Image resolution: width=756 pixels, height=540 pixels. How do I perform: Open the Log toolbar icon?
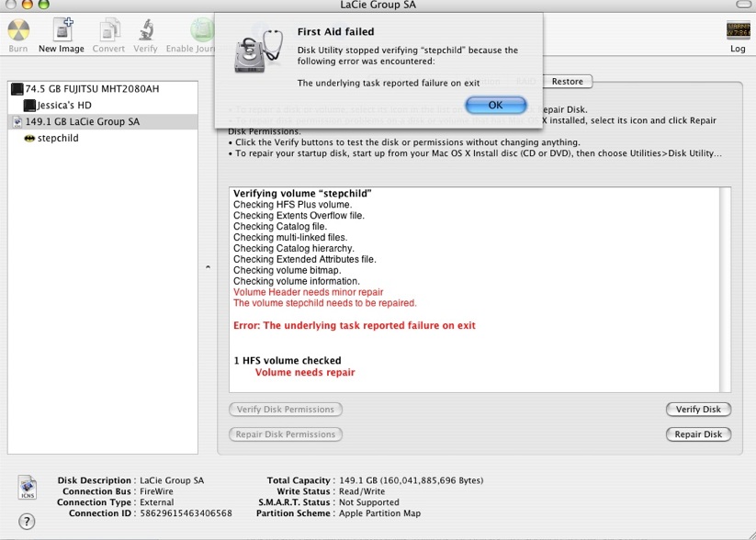pos(739,30)
